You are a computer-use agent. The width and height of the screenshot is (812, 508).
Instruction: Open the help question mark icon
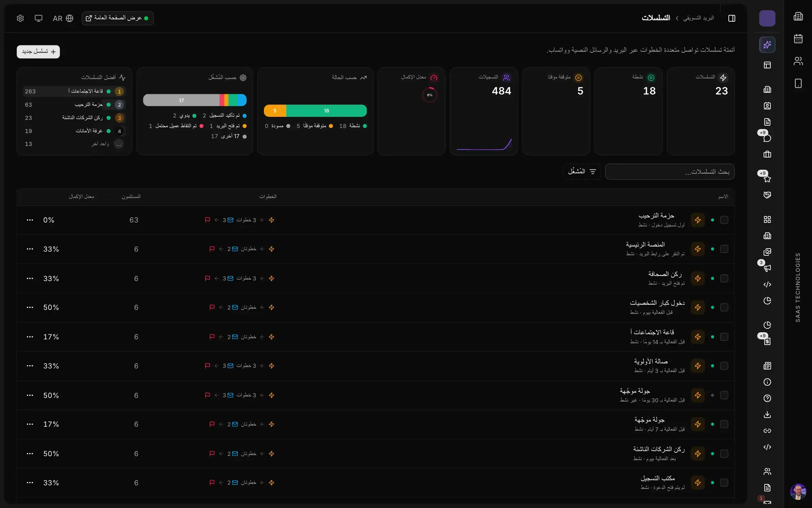click(767, 398)
